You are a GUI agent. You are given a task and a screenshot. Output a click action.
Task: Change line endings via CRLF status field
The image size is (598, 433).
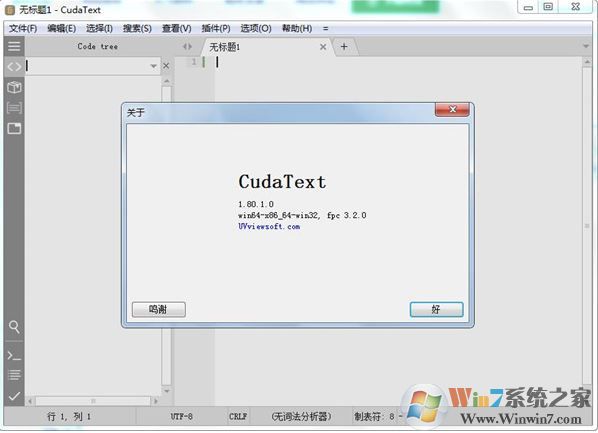(238, 416)
